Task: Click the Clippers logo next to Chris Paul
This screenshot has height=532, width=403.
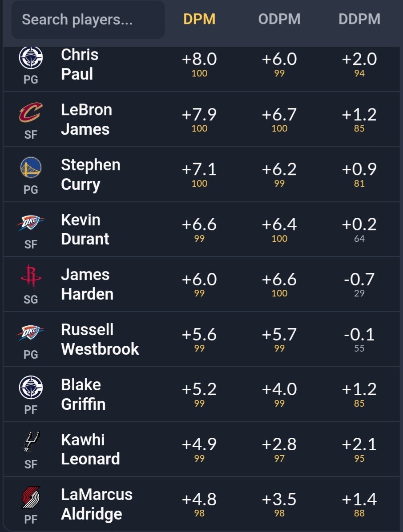Action: pos(31,57)
